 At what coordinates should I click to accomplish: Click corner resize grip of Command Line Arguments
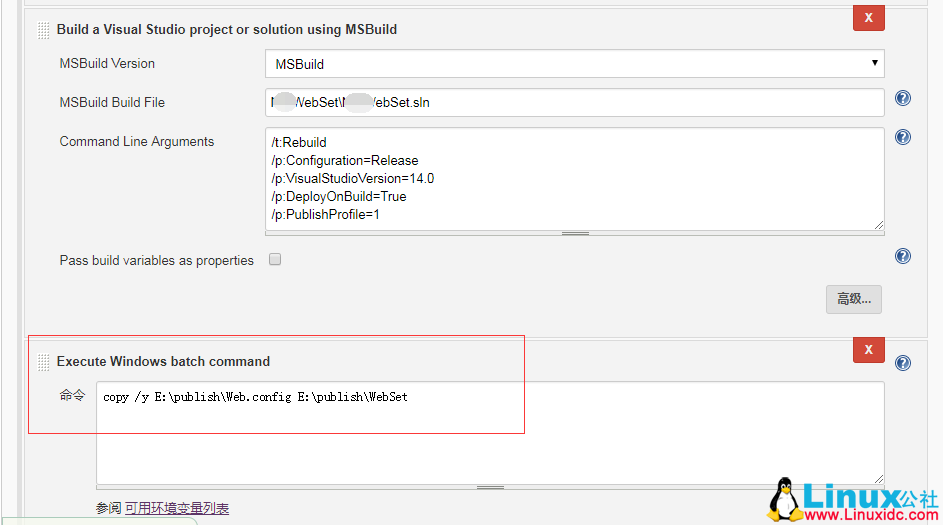point(879,226)
